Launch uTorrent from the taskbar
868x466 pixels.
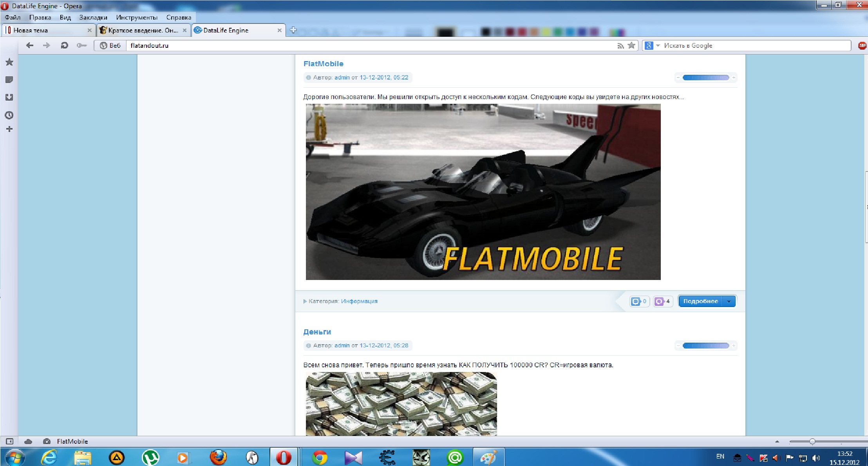pos(150,457)
